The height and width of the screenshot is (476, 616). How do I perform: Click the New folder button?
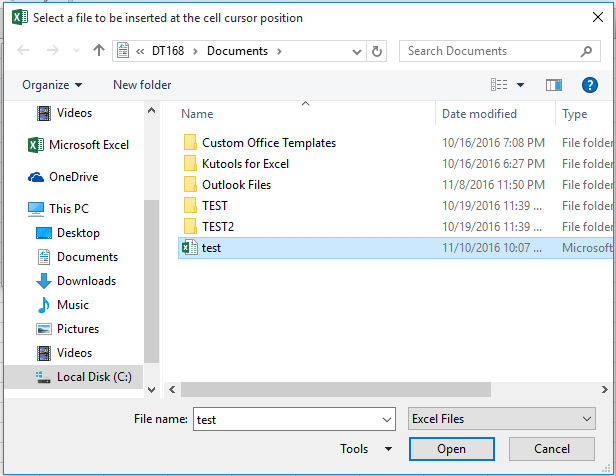142,85
